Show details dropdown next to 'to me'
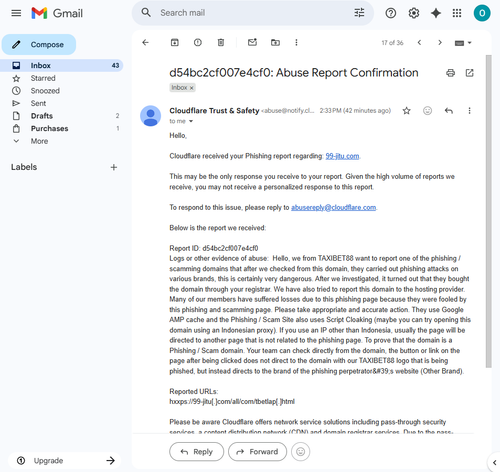 [191, 121]
